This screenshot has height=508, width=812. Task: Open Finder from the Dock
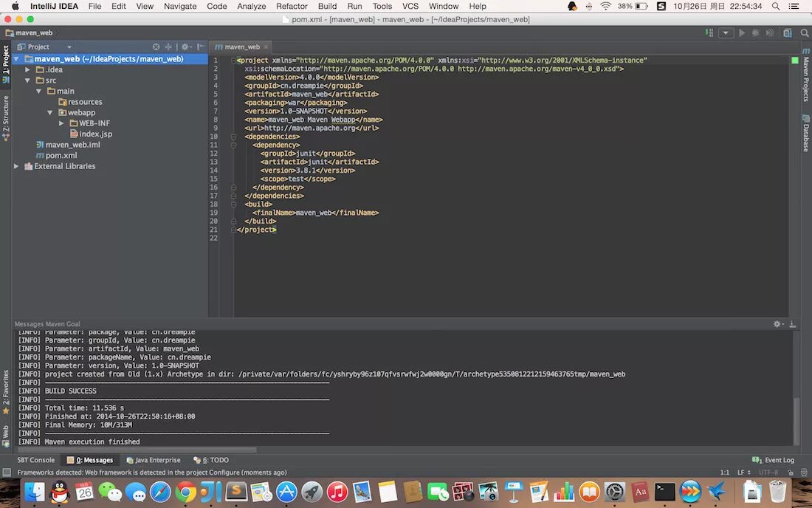34,492
